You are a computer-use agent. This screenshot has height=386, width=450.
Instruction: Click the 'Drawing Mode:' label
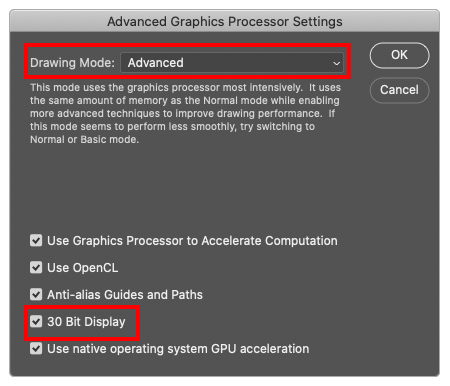coord(72,63)
